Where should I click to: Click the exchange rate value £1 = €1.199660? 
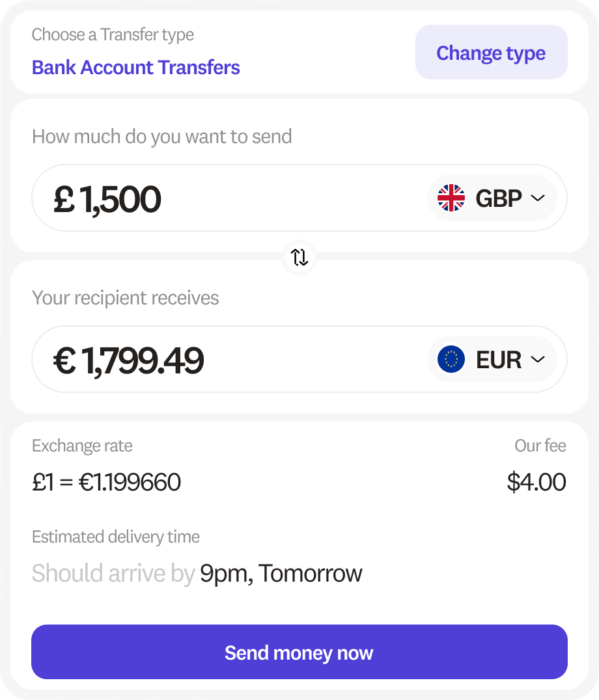106,482
